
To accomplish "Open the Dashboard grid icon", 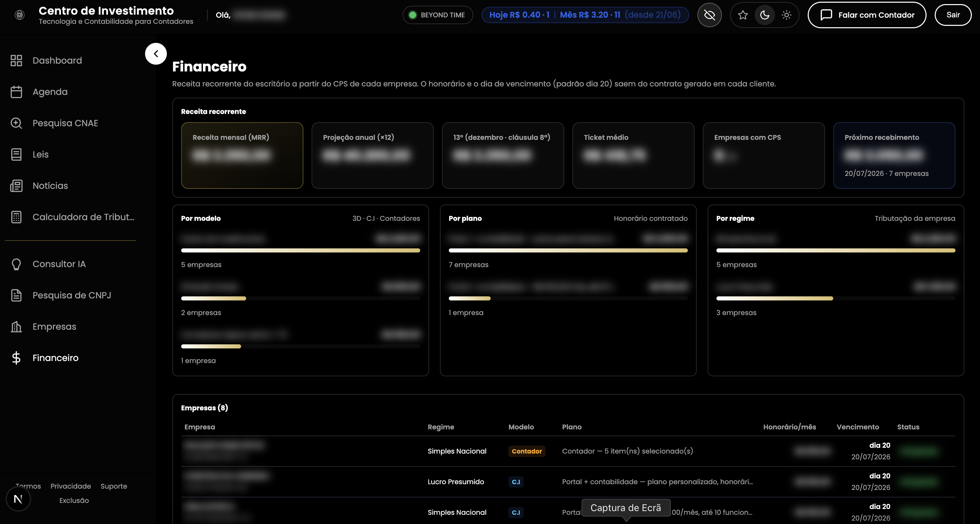I will click(x=16, y=61).
